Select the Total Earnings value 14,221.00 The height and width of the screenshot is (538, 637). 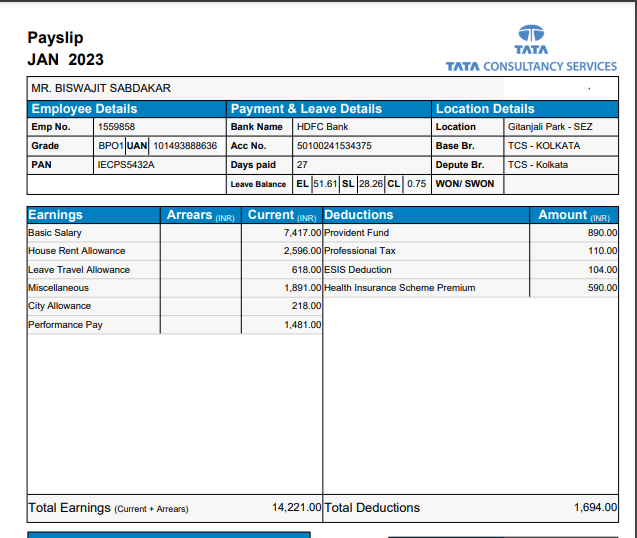(296, 508)
